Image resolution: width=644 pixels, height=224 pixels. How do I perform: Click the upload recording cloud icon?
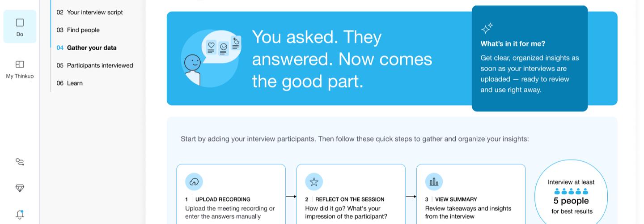coord(194,181)
